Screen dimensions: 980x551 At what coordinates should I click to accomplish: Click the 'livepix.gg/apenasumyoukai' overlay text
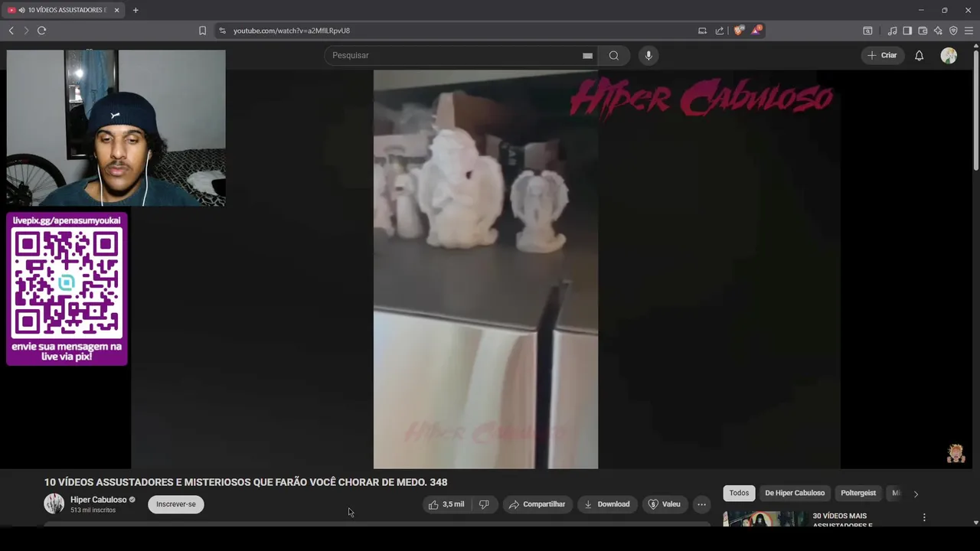point(67,220)
